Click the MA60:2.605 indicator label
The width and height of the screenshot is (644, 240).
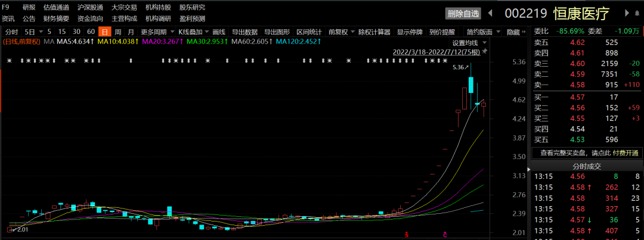(x=253, y=42)
